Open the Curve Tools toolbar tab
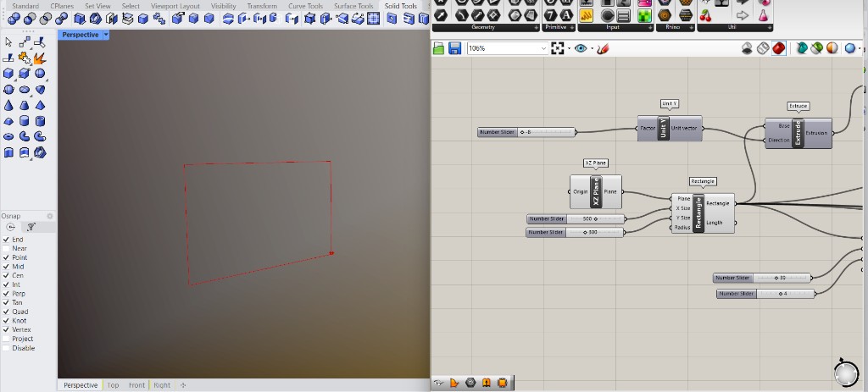 point(305,6)
